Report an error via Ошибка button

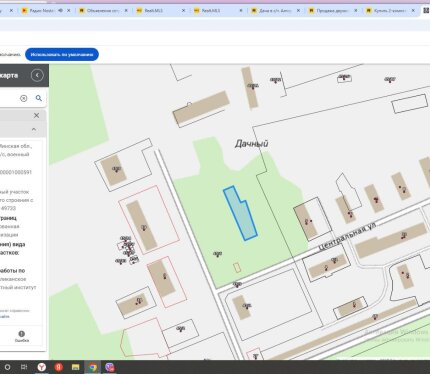click(x=22, y=336)
